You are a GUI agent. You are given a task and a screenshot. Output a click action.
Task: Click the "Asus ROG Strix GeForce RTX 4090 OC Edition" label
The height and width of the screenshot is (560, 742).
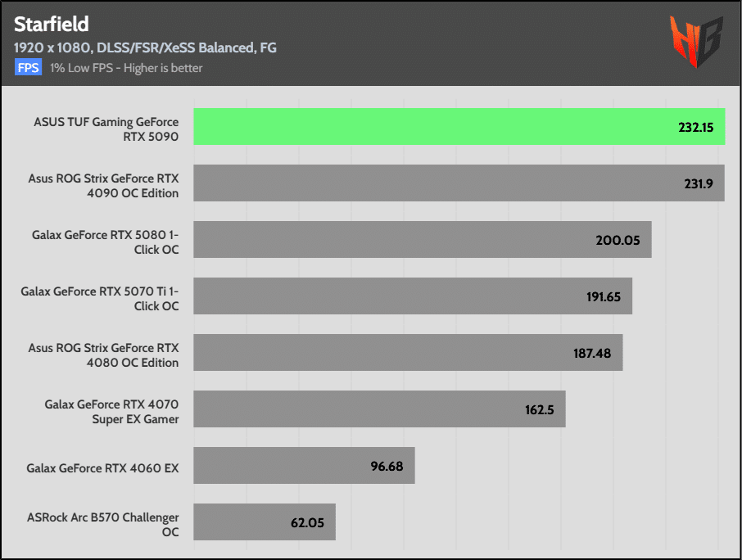pos(104,185)
